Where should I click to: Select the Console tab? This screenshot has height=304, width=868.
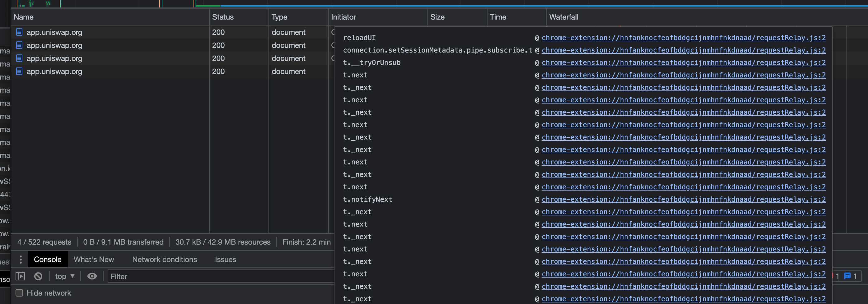48,259
